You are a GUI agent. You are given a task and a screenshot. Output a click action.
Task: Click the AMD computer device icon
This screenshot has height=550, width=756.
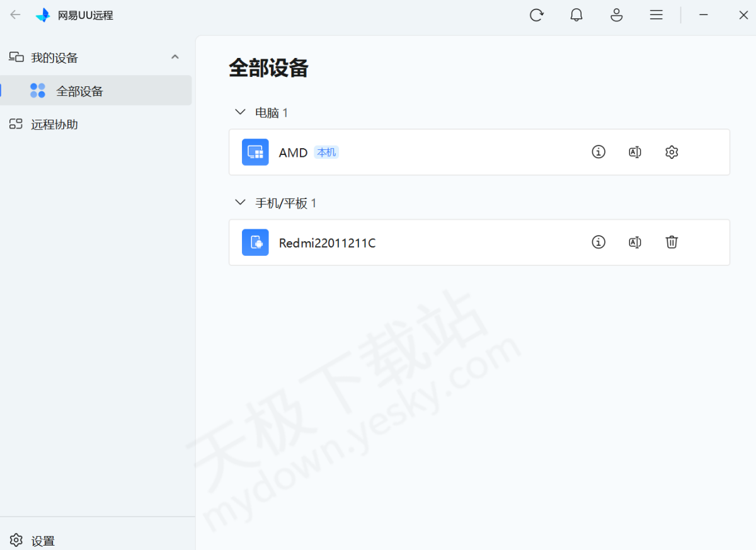[x=255, y=152]
